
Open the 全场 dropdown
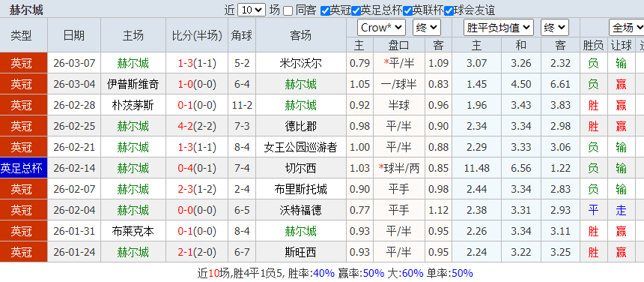tap(626, 28)
